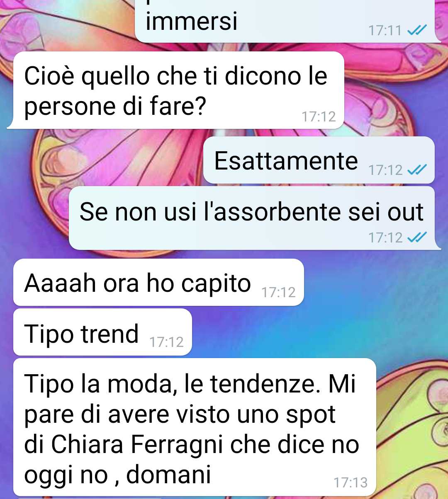Tap 17:12 timestamp of 'persone di fare?' message

tap(319, 116)
